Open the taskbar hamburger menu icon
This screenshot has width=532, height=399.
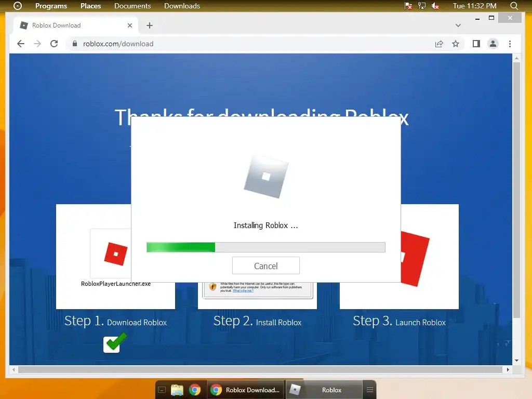click(x=370, y=390)
